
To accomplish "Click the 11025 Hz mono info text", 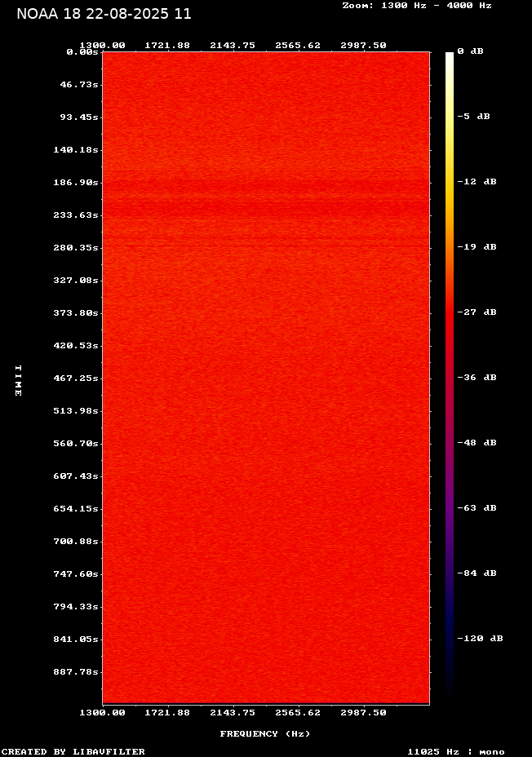I will (x=455, y=751).
